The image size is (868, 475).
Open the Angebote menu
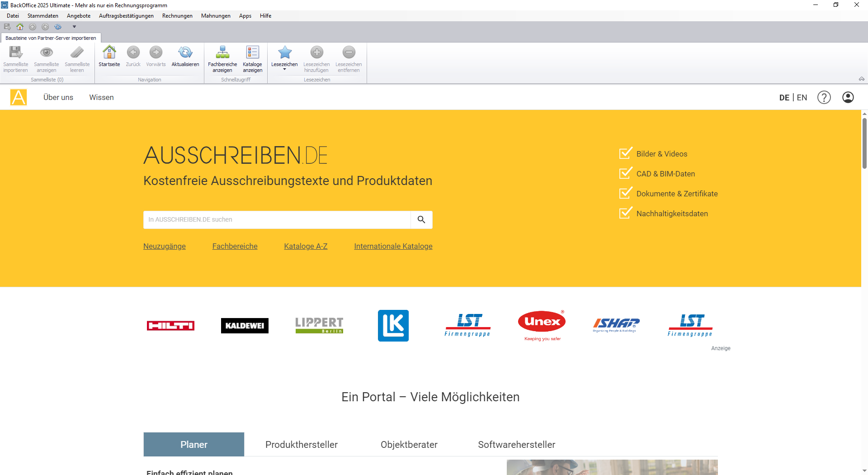pyautogui.click(x=79, y=16)
